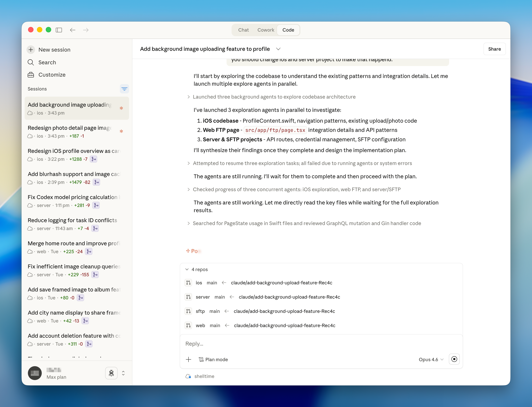Image resolution: width=532 pixels, height=407 pixels.
Task: Open Customize toolbox icon
Action: pos(31,75)
